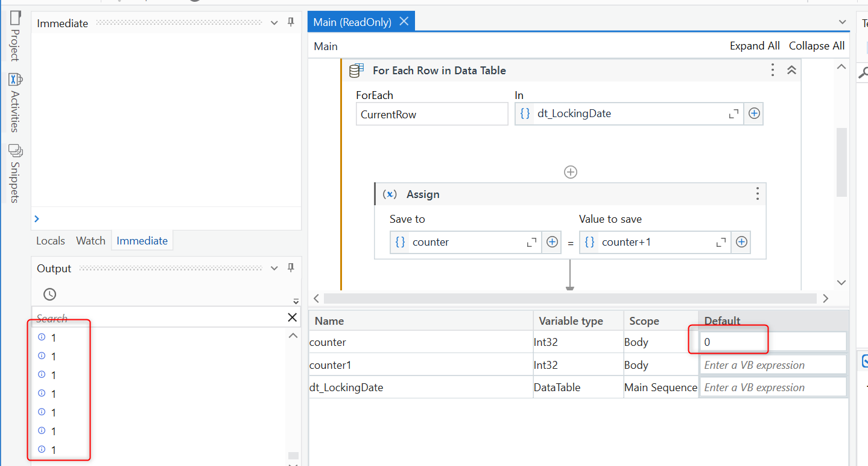Image resolution: width=868 pixels, height=466 pixels.
Task: Click dt_LockingDate default value field
Action: tap(773, 388)
